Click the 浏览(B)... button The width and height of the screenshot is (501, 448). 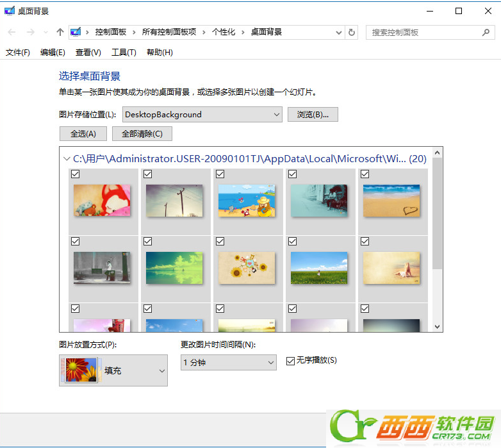point(313,114)
